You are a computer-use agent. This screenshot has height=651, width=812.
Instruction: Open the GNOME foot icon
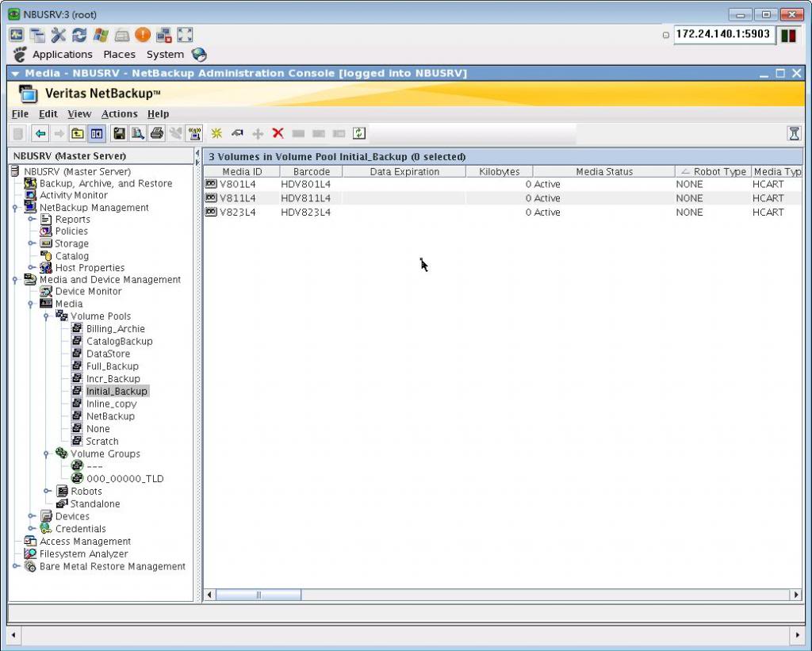pos(20,55)
